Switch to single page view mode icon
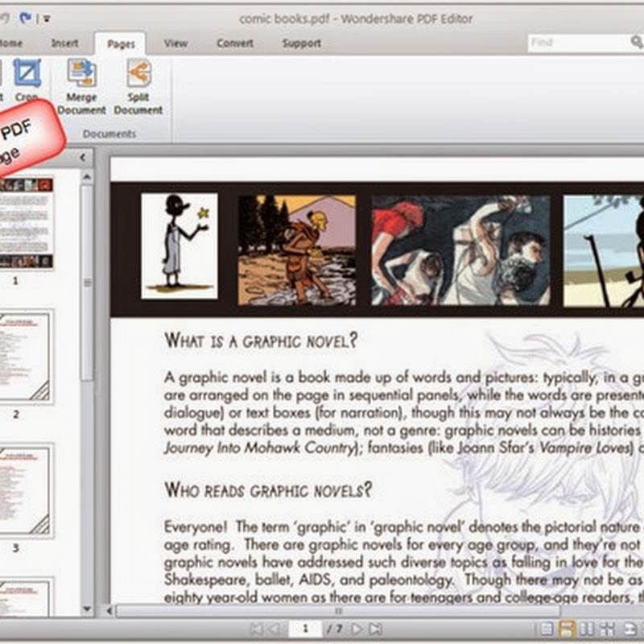Image resolution: width=644 pixels, height=644 pixels. 547,629
